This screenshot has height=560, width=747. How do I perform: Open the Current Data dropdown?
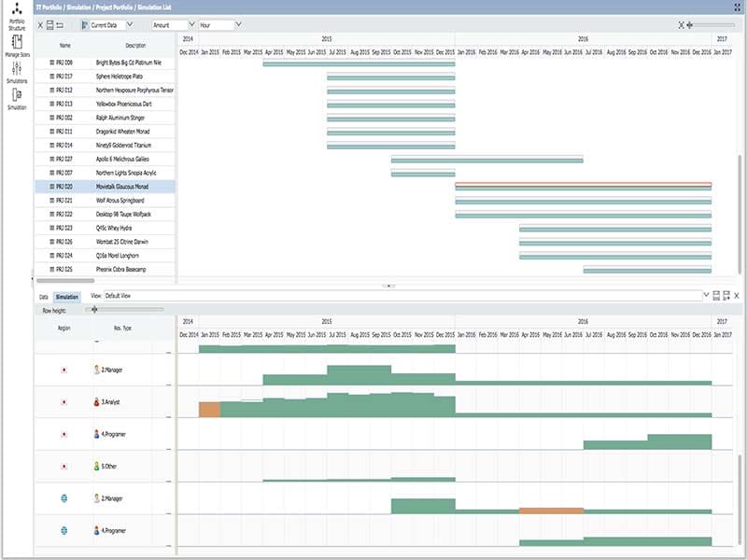(106, 25)
